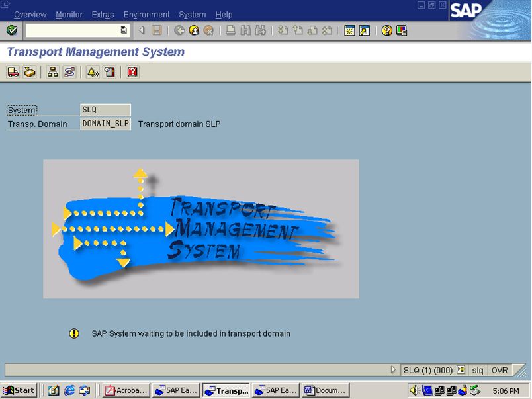
Task: Click the 'Transp. Domain' label
Action: (x=37, y=124)
